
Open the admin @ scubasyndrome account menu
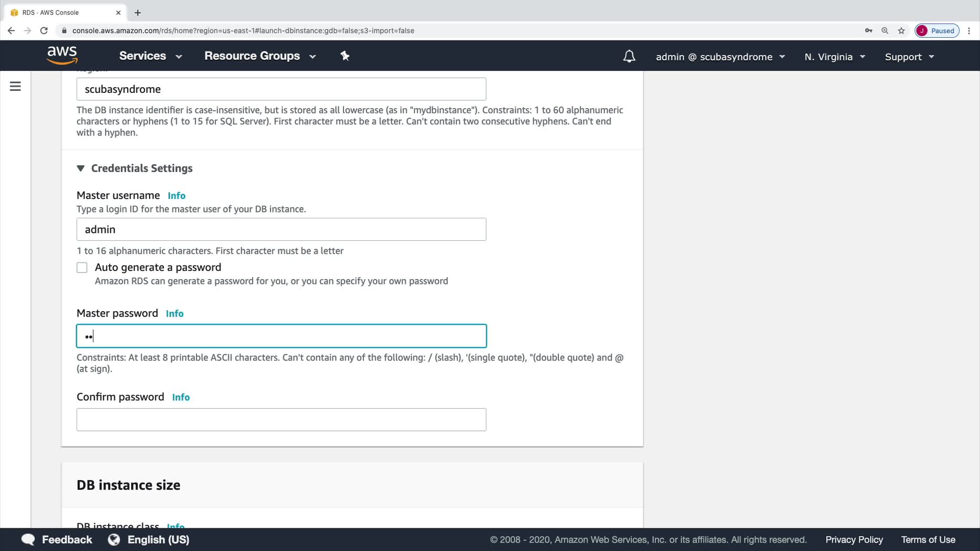[720, 57]
